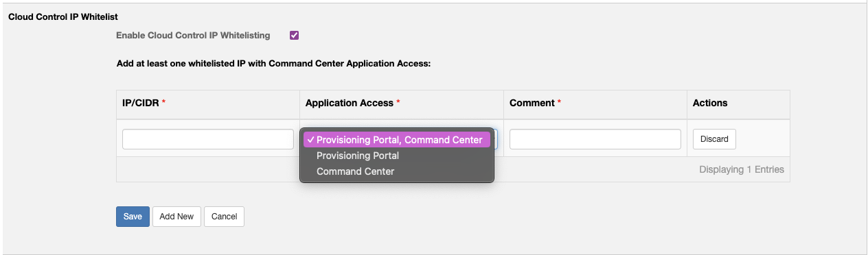Discard the new whitelist entry row
The image size is (868, 255).
pyautogui.click(x=714, y=139)
